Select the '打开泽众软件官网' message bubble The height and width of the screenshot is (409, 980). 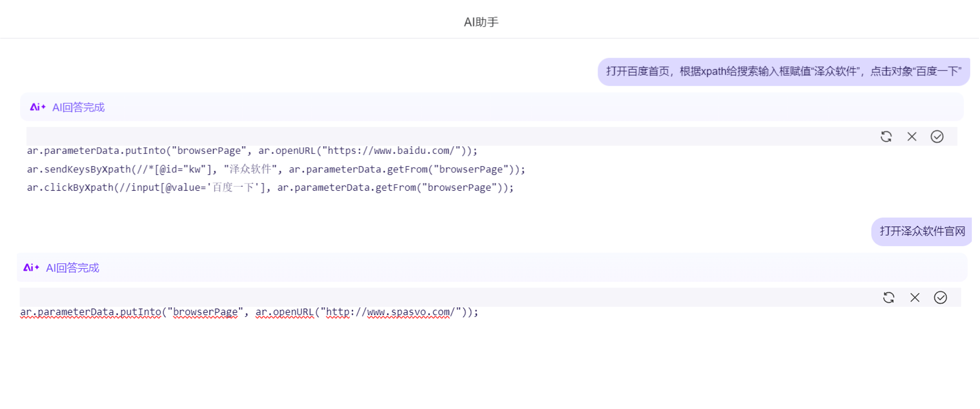pos(922,232)
